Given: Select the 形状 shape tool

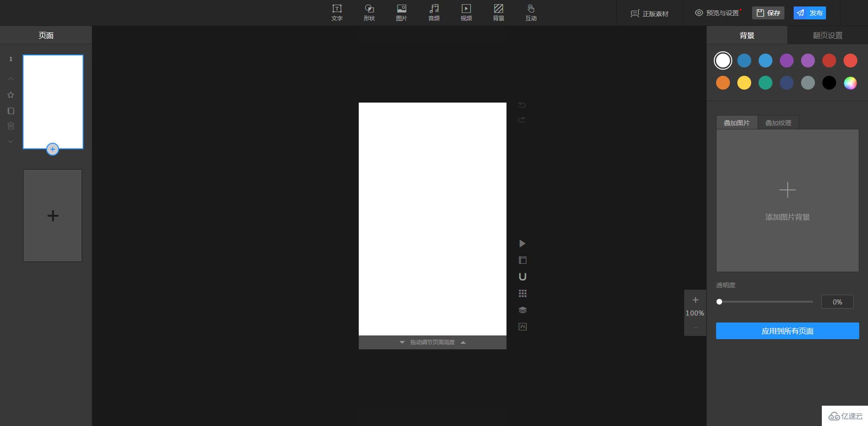Looking at the screenshot, I should pyautogui.click(x=369, y=13).
